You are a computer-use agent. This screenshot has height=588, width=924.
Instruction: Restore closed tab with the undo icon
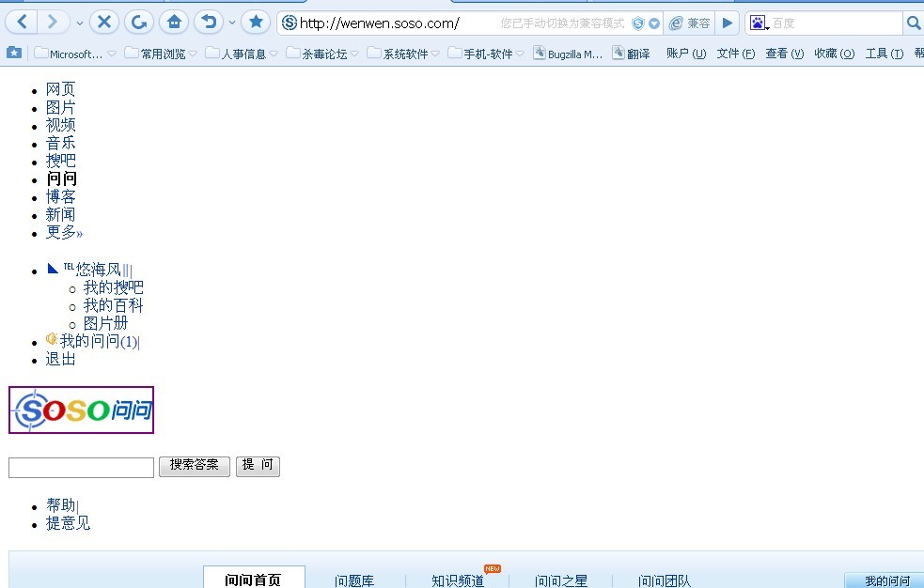coord(209,23)
